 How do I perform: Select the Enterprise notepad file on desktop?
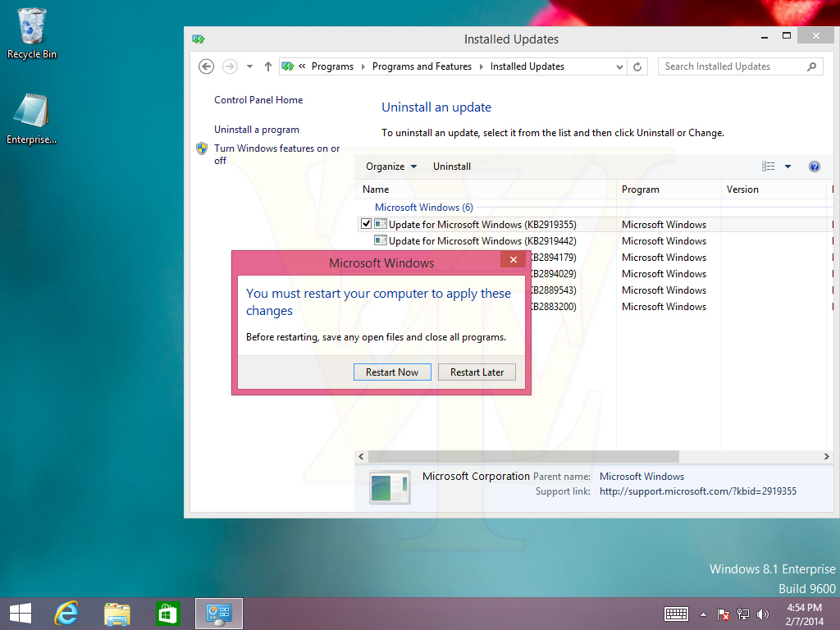click(x=31, y=119)
